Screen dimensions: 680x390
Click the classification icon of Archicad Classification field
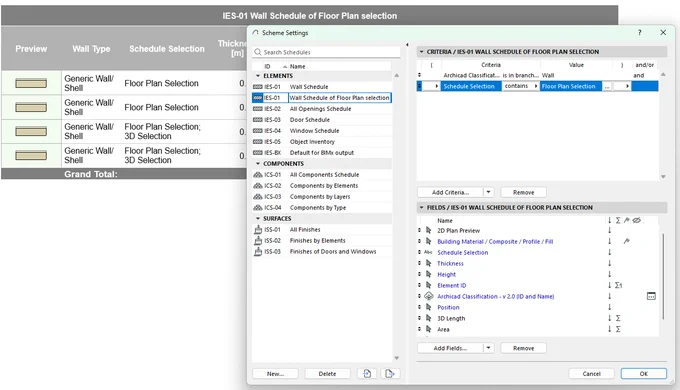pyautogui.click(x=428, y=296)
